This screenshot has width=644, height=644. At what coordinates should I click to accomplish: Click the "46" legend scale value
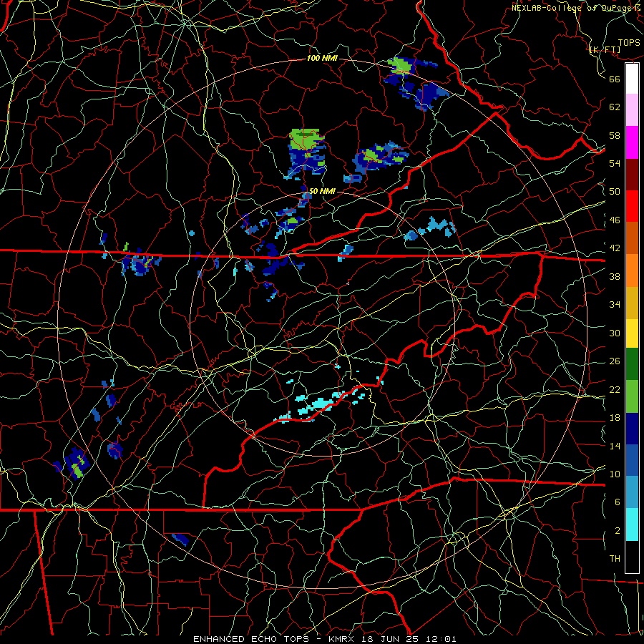coord(615,220)
